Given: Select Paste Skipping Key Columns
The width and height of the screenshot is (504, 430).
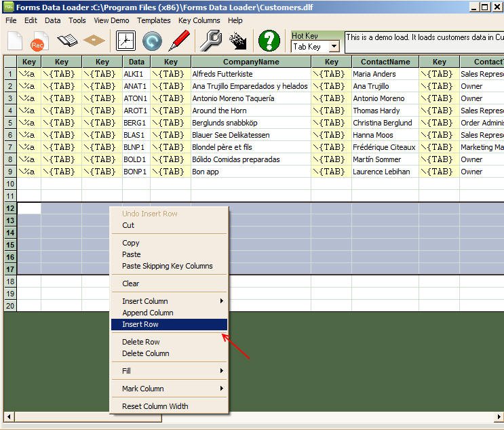Looking at the screenshot, I should click(169, 266).
